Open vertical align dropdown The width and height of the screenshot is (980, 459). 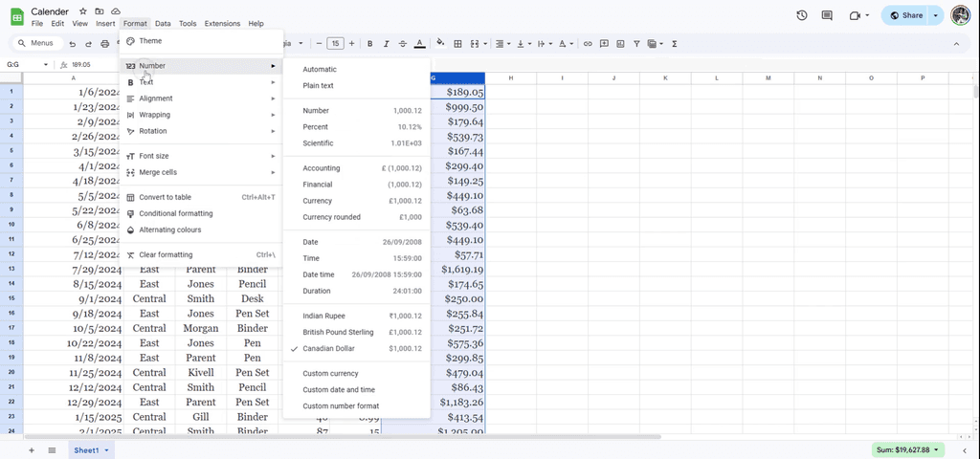pyautogui.click(x=524, y=44)
